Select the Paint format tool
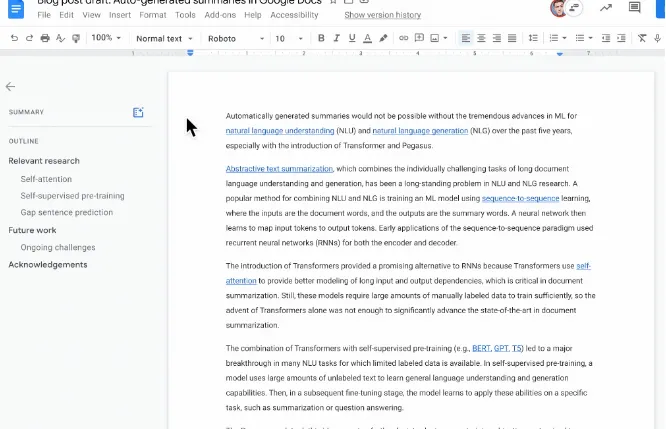666x429 pixels. tap(77, 38)
